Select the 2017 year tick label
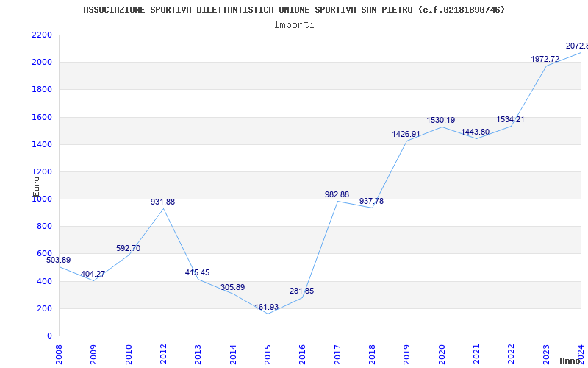This screenshot has height=368, width=588. [337, 355]
